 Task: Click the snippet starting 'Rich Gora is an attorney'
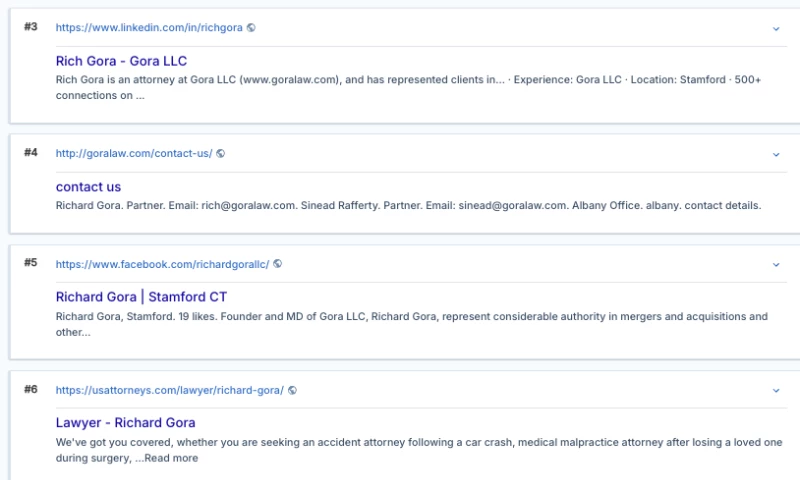click(x=408, y=87)
